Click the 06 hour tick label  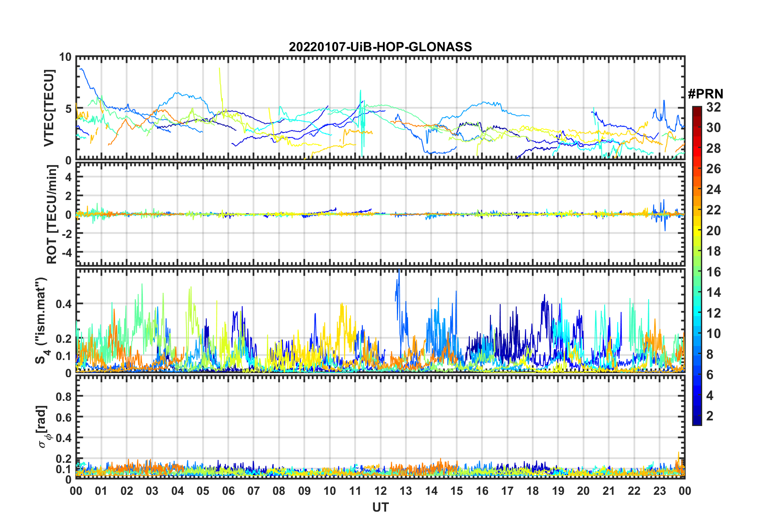(x=228, y=491)
